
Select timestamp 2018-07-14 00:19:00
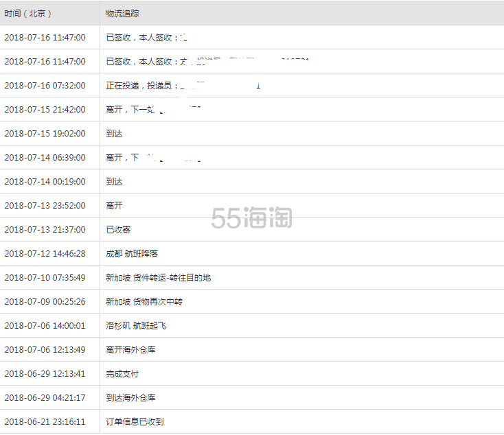click(x=45, y=182)
